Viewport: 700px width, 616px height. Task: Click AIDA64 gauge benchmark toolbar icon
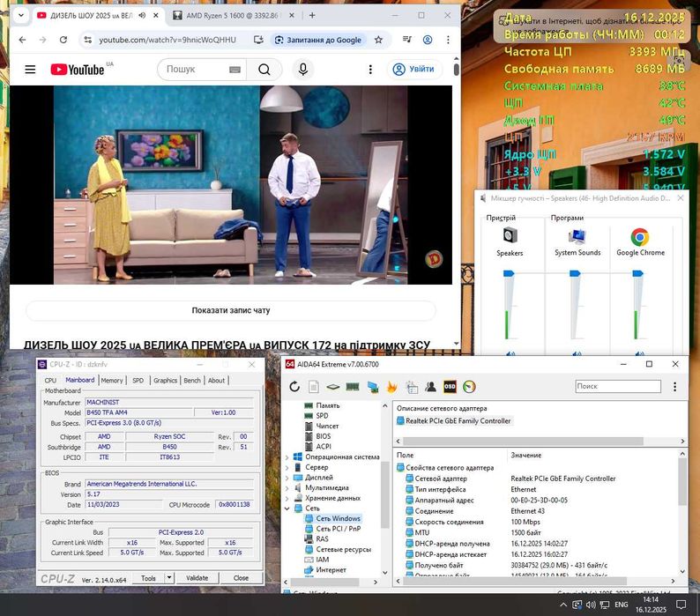469,387
